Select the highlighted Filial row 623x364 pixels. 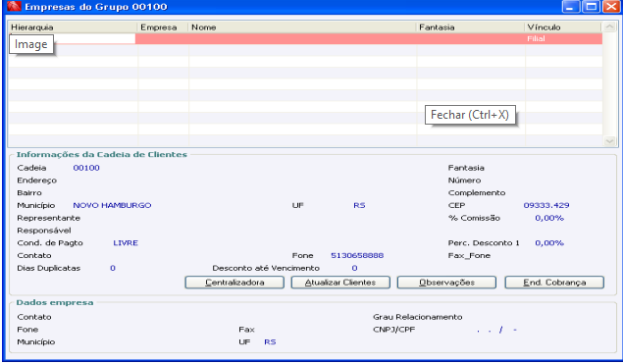(305, 38)
